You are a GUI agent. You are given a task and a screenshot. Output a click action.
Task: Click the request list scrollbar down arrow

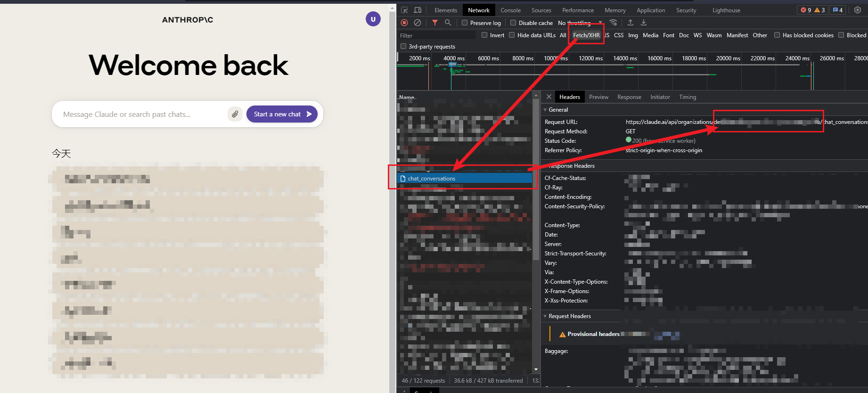tap(536, 369)
